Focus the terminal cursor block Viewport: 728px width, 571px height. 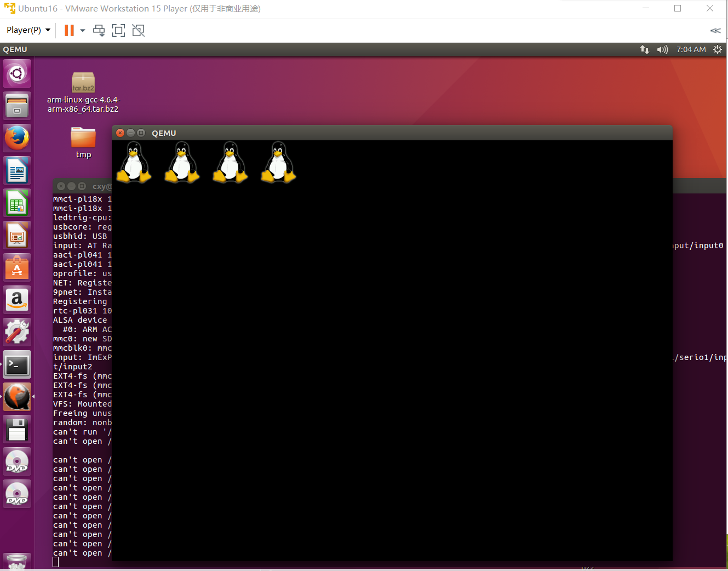click(55, 562)
